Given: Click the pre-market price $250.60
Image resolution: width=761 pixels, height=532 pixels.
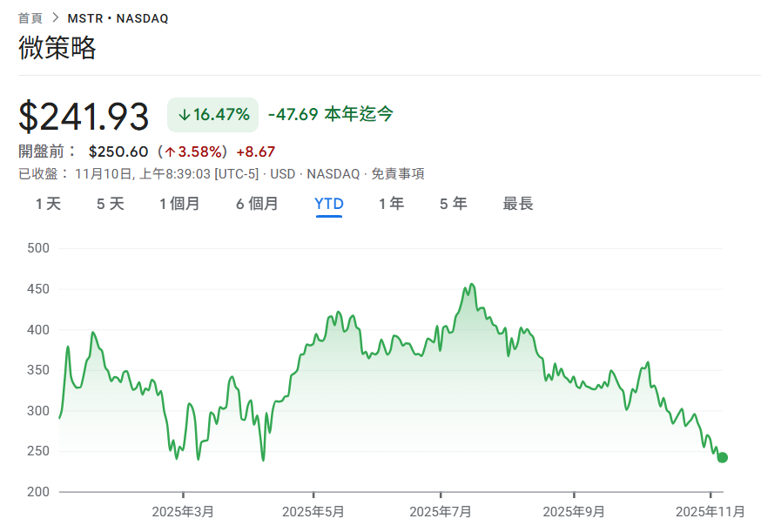Looking at the screenshot, I should [118, 149].
